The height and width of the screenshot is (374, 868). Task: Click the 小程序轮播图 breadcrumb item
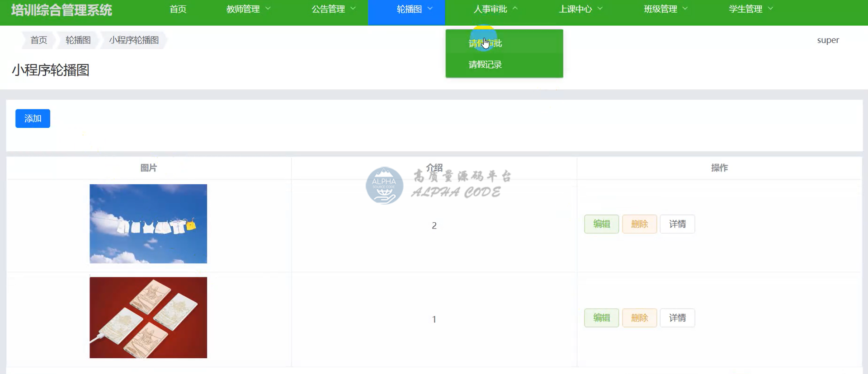(134, 40)
